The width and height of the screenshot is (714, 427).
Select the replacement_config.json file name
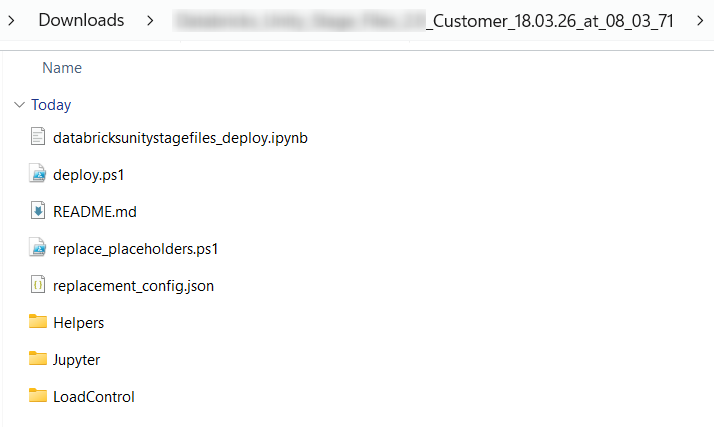coord(133,285)
